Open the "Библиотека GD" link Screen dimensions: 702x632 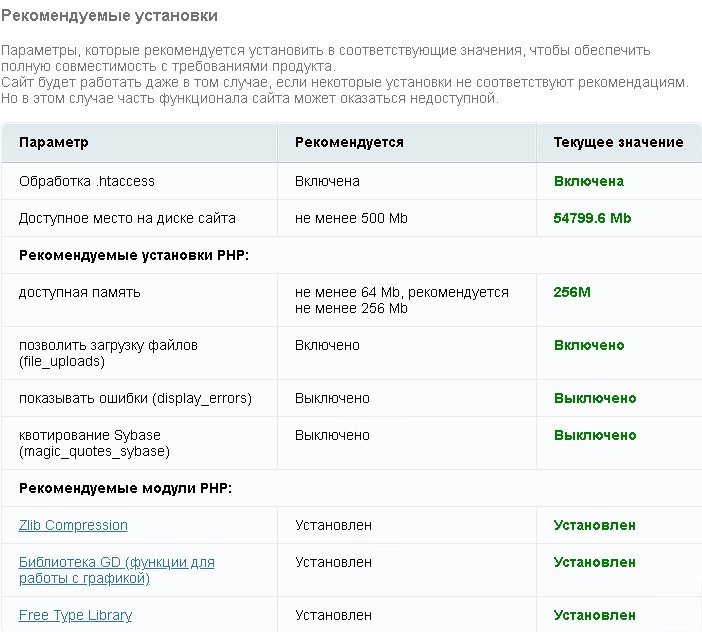116,562
